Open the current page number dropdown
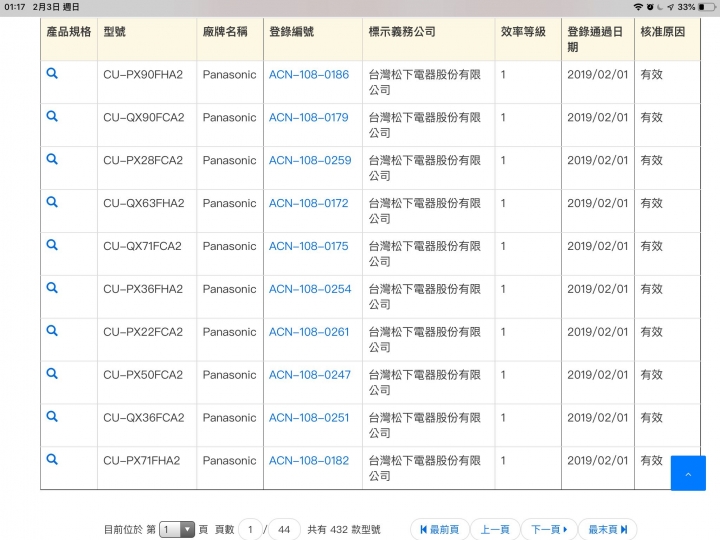Viewport: 720px width, 540px height. 177,529
